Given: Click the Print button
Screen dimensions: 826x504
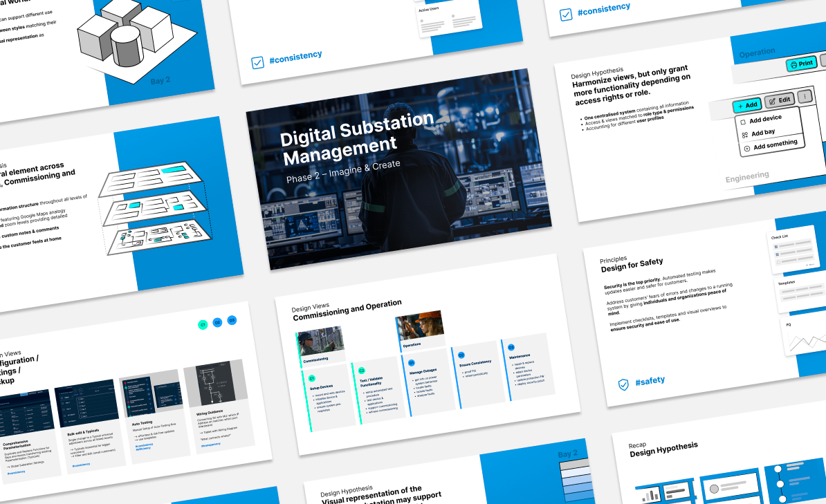Looking at the screenshot, I should 801,64.
